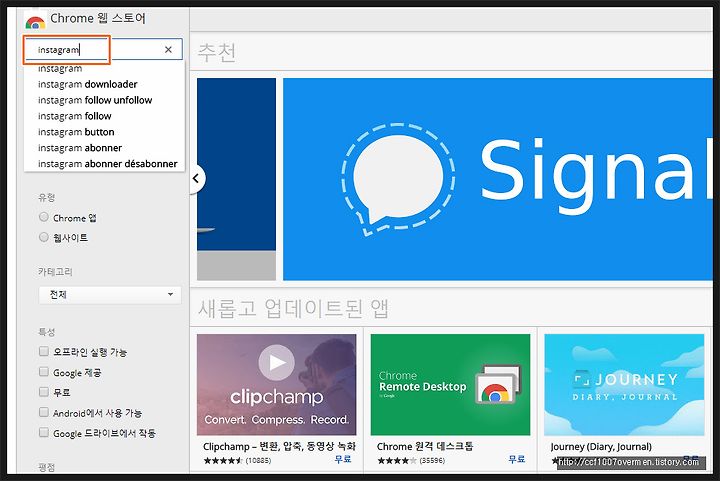Click the 특성 filter label
This screenshot has width=720, height=481.
point(46,332)
